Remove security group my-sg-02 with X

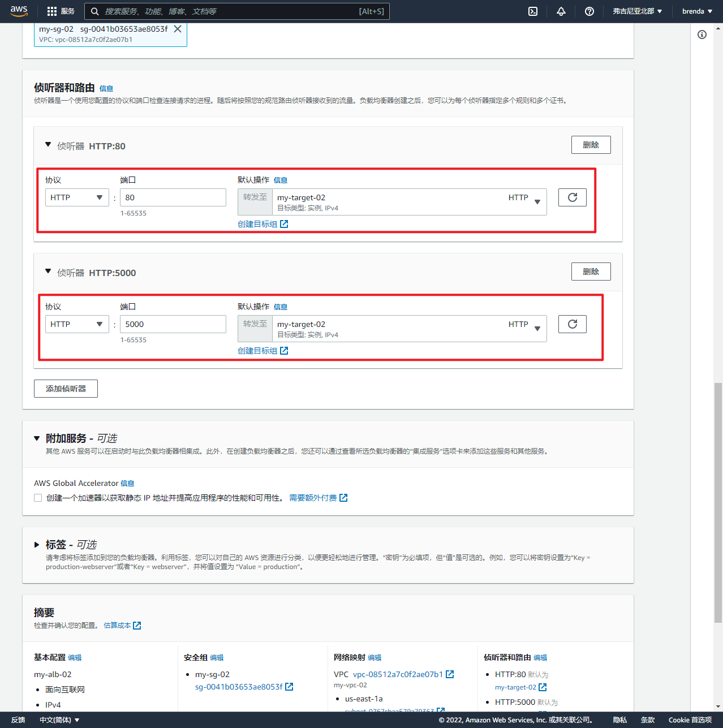178,29
